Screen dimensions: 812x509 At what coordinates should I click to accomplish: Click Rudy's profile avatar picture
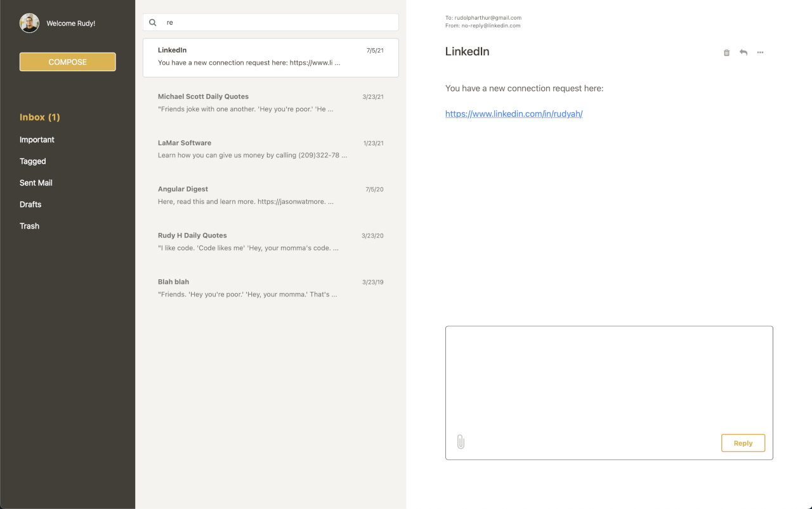point(29,23)
